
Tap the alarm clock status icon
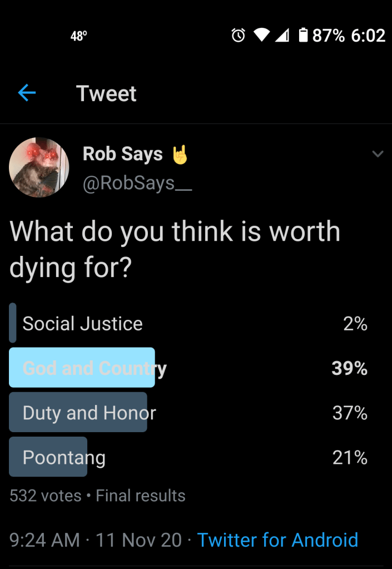(238, 36)
